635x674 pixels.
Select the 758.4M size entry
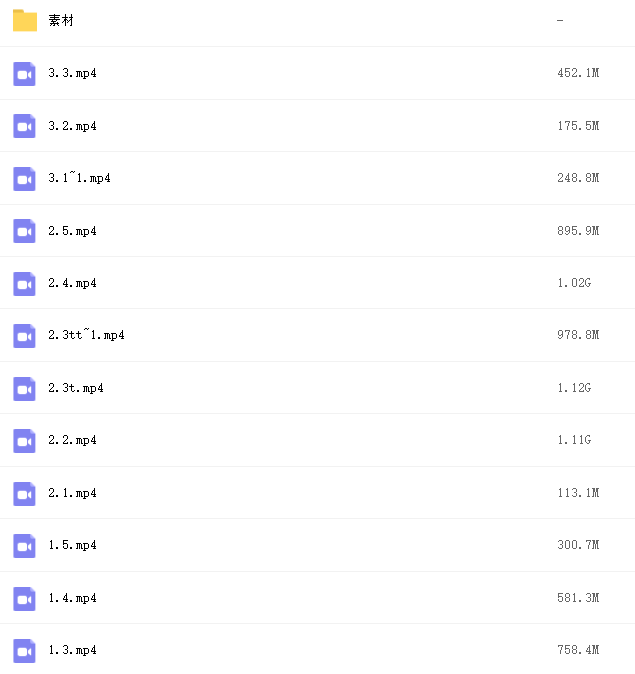point(578,650)
